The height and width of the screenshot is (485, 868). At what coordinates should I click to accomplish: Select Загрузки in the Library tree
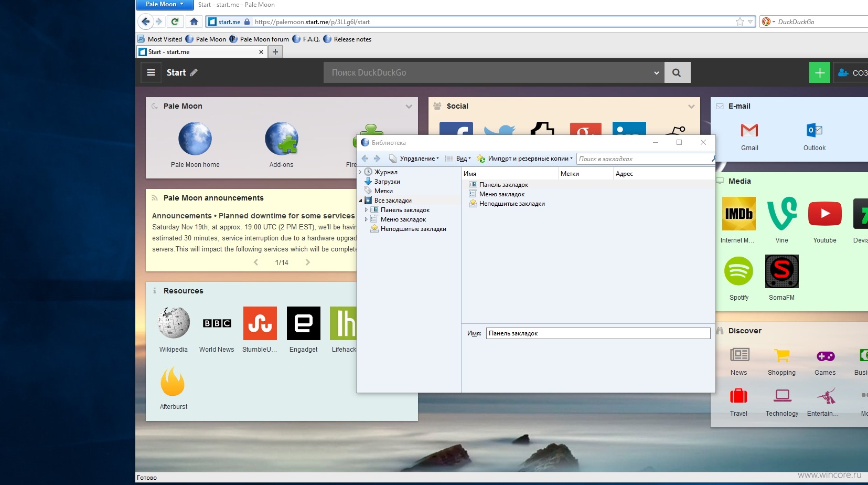[387, 182]
